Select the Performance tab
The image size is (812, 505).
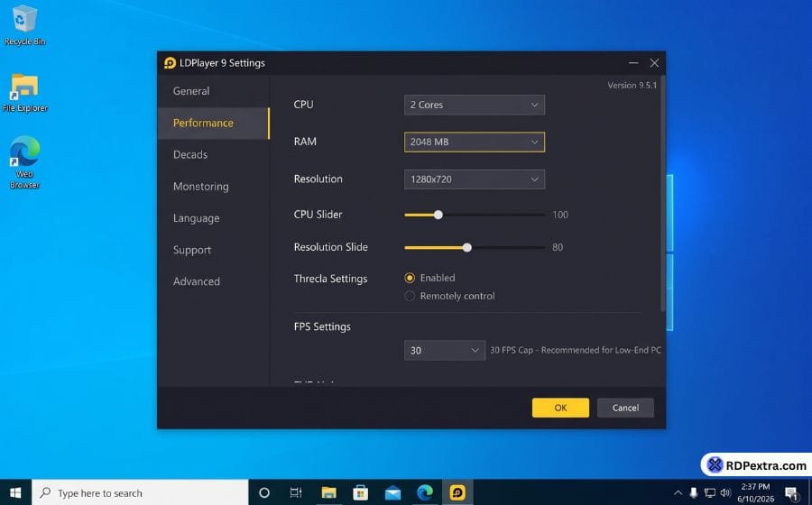point(213,124)
